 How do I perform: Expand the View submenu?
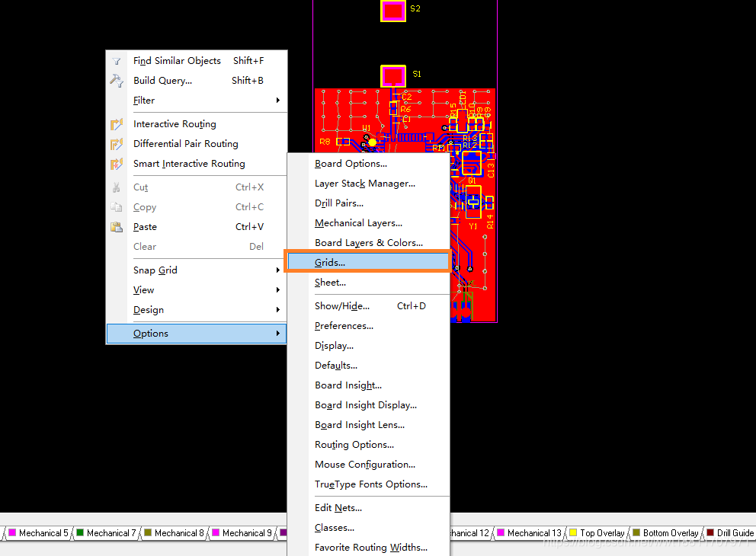(x=278, y=290)
